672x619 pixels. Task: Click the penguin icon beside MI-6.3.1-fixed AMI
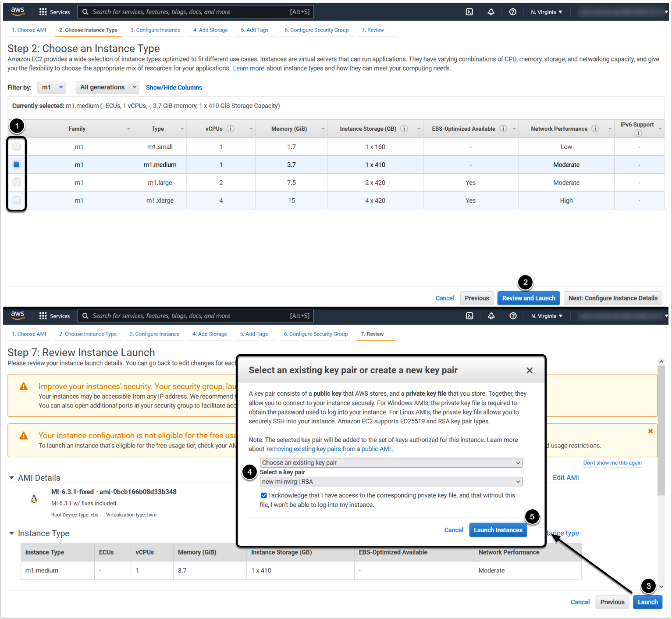[34, 499]
